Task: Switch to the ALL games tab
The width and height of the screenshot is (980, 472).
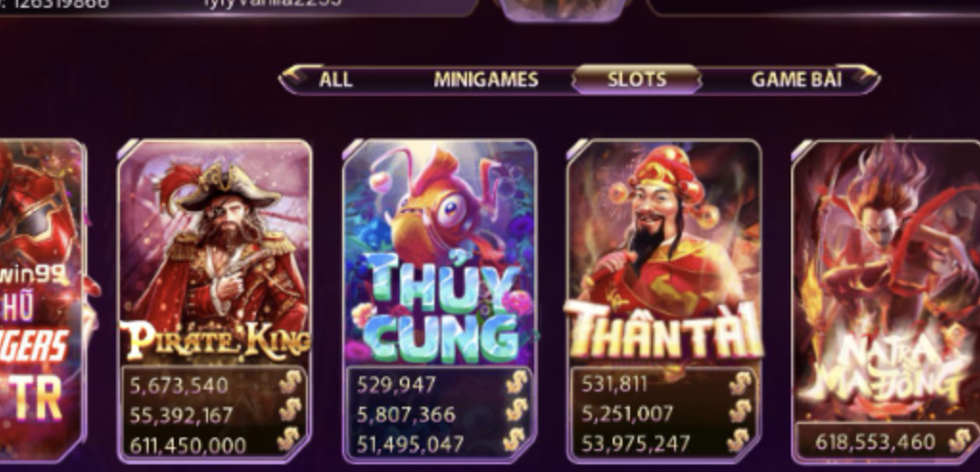Action: pyautogui.click(x=336, y=80)
